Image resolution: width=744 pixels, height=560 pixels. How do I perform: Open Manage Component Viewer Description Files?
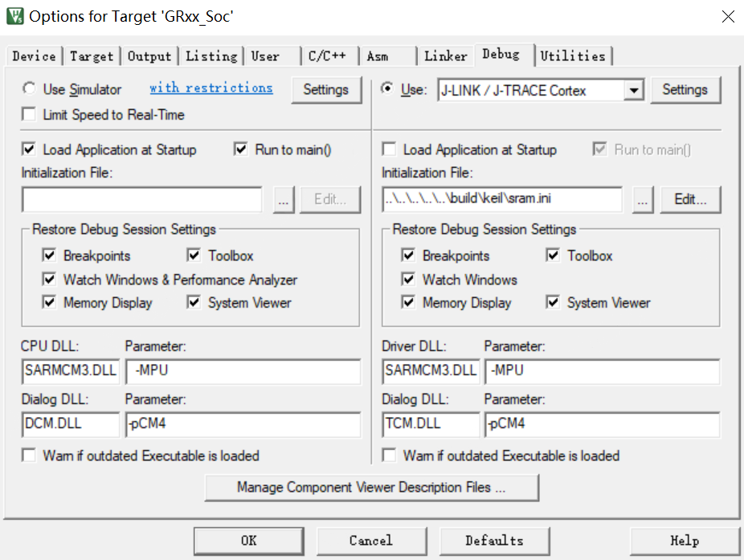coord(371,488)
